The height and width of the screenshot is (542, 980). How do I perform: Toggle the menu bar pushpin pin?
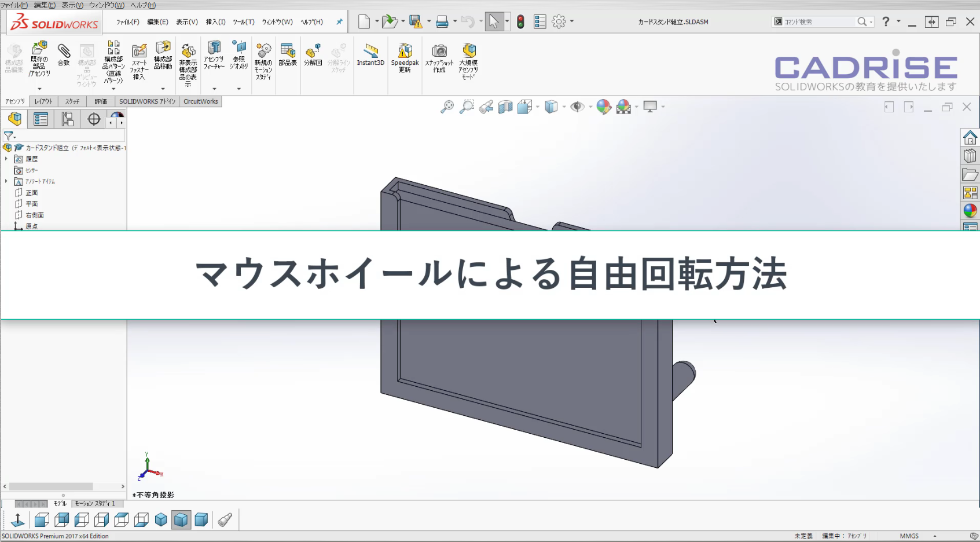tap(339, 21)
